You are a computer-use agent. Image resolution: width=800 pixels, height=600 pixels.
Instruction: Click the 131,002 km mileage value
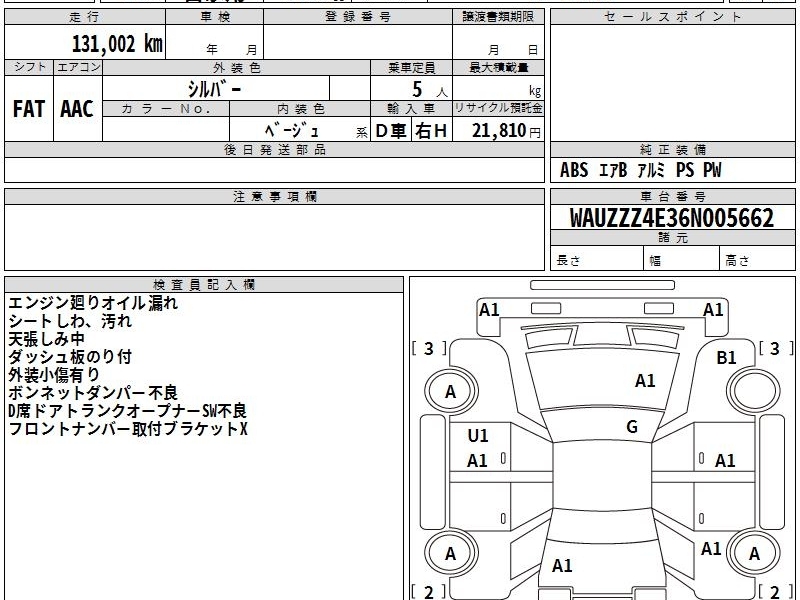click(x=117, y=44)
